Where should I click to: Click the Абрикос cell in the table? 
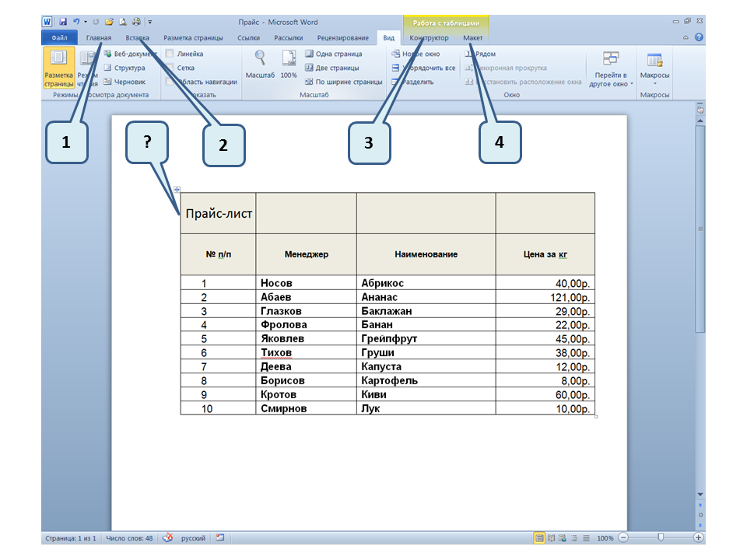(x=382, y=283)
